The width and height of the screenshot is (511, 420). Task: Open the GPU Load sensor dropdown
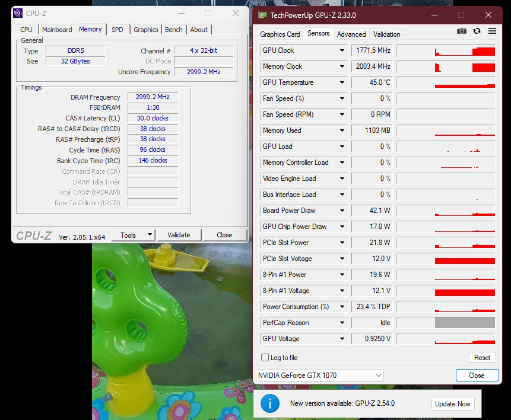pos(342,147)
